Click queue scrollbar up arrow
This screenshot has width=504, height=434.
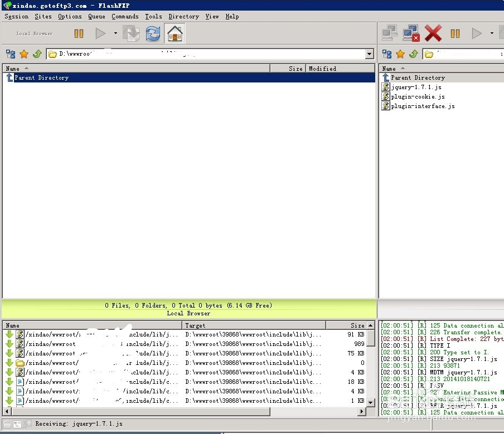tap(371, 325)
